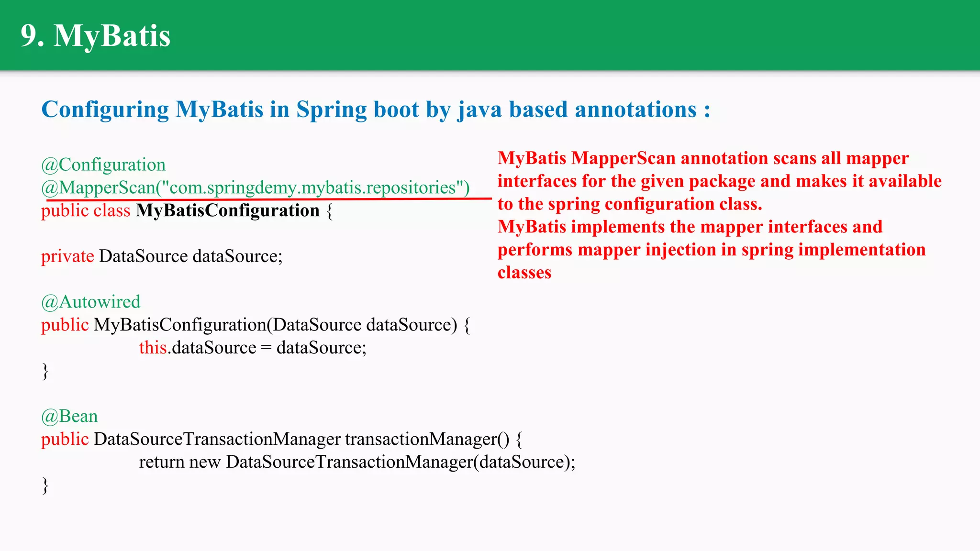Click the MyBatisConfiguration class name in bold
The width and height of the screenshot is (980, 551).
(227, 210)
